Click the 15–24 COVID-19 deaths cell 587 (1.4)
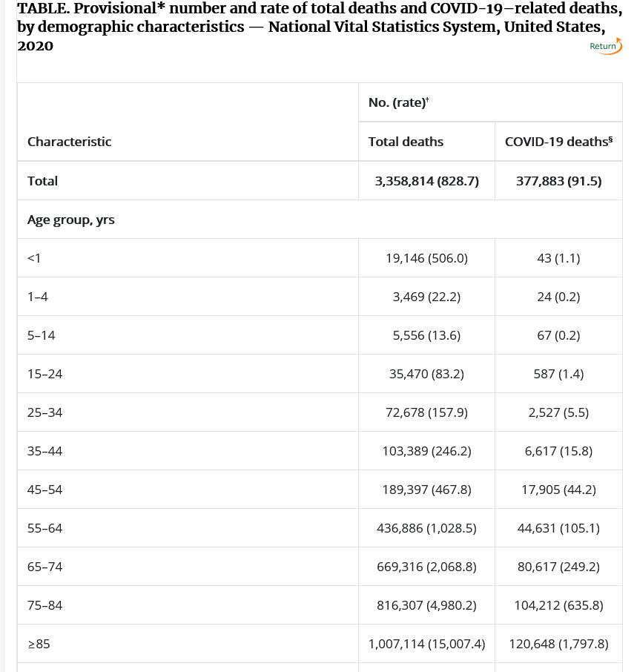The height and width of the screenshot is (672, 634). click(x=558, y=374)
